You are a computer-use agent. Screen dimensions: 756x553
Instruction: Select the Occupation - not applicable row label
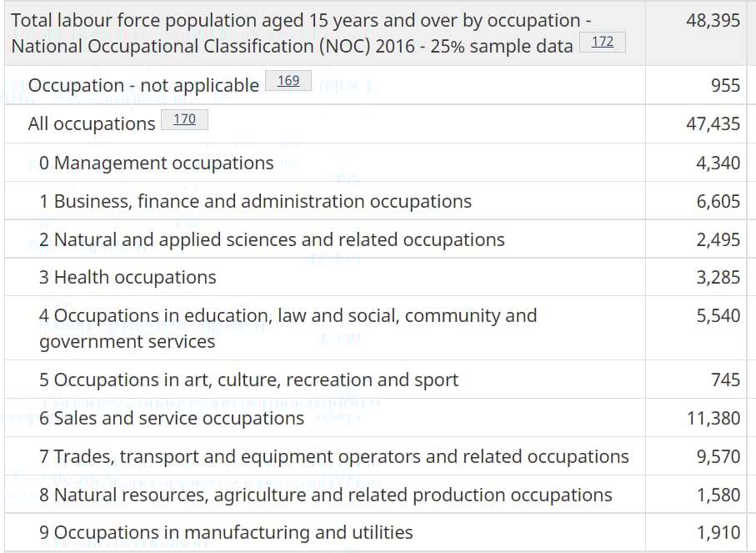(143, 85)
